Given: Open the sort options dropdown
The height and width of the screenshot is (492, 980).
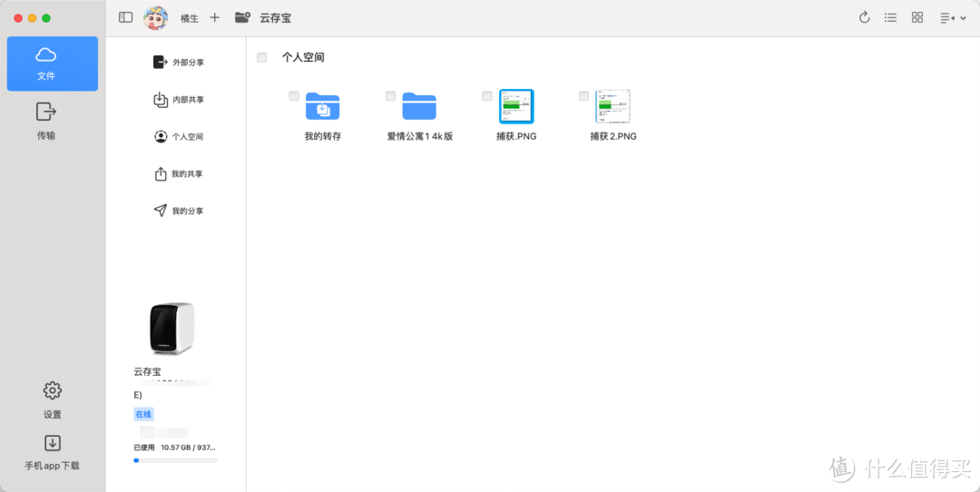Looking at the screenshot, I should (x=953, y=18).
